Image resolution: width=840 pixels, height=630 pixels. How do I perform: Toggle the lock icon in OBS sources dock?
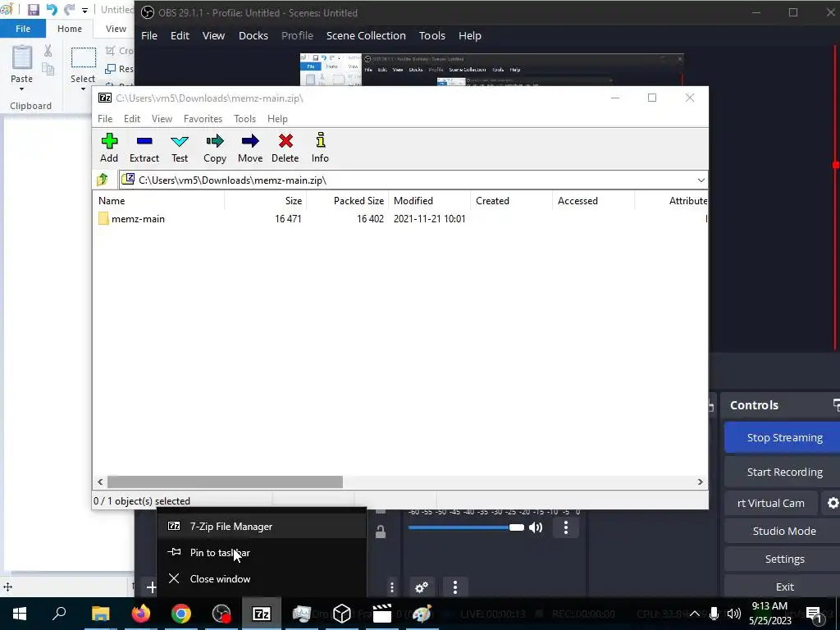tap(381, 532)
